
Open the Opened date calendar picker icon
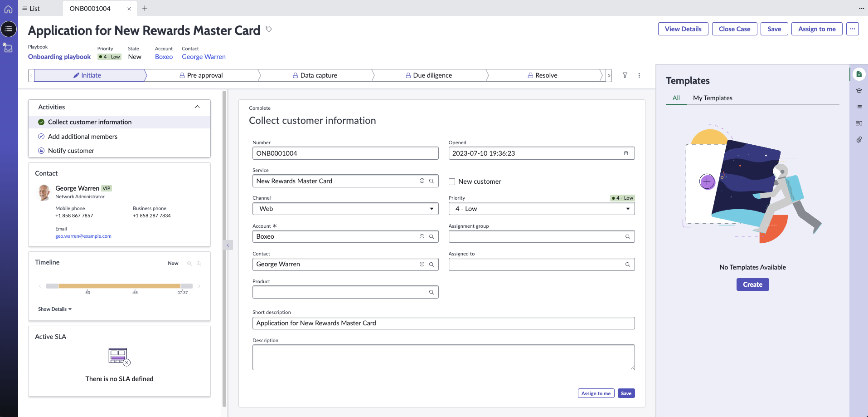point(626,153)
